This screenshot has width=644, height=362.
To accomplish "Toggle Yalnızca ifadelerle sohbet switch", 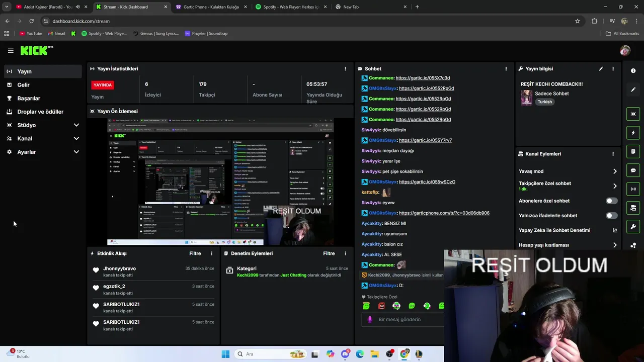I will (611, 215).
